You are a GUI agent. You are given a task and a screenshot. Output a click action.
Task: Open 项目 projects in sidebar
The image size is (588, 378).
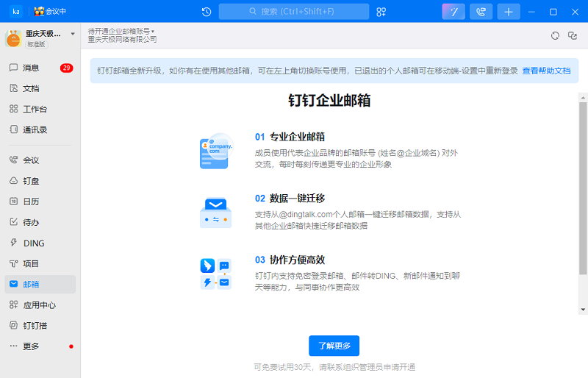tap(40, 264)
